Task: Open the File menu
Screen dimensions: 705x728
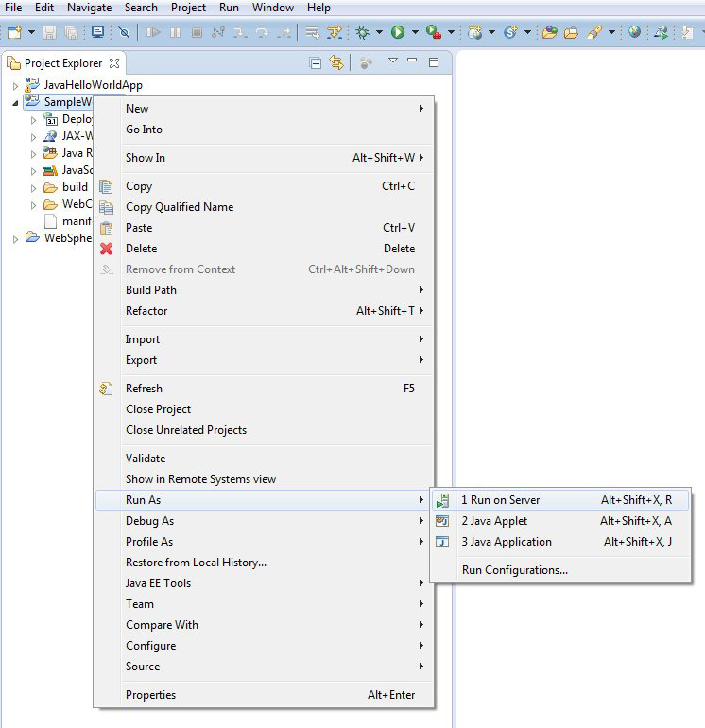Action: (13, 8)
